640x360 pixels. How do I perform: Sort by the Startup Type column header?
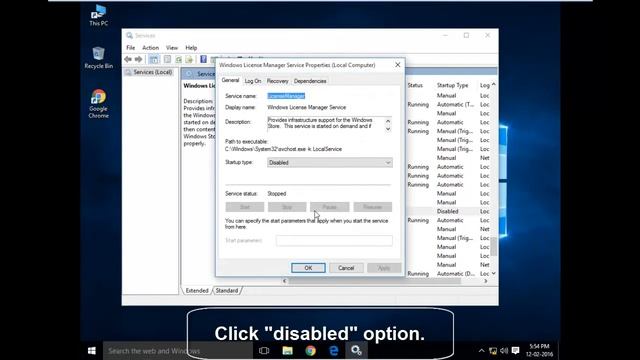pos(453,85)
